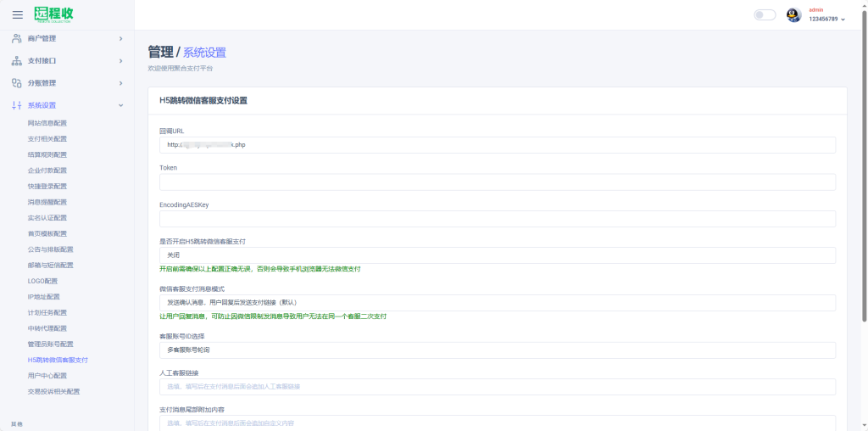Viewport: 868px width, 431px height.
Task: Click the 系统设置 sliders icon
Action: (x=17, y=105)
